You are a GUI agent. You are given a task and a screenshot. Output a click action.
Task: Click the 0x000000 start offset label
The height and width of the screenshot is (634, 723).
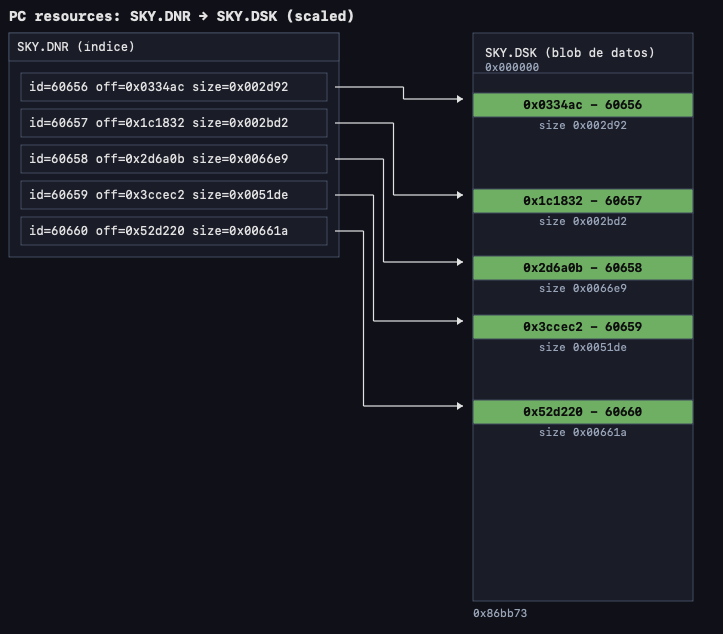(512, 67)
